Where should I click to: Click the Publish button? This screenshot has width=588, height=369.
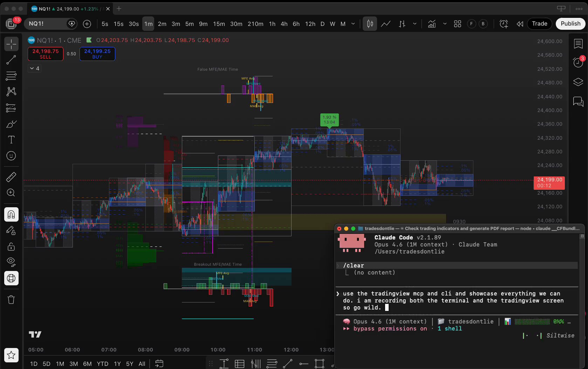(570, 24)
